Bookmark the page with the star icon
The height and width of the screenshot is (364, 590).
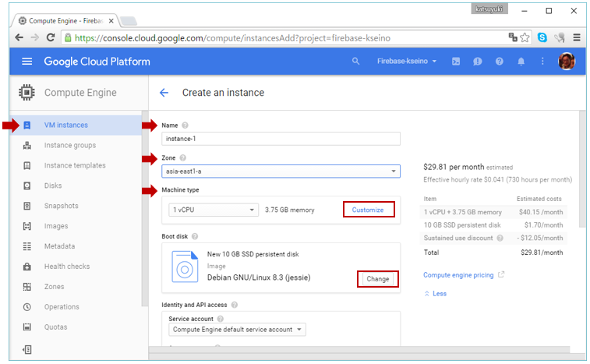click(x=525, y=37)
